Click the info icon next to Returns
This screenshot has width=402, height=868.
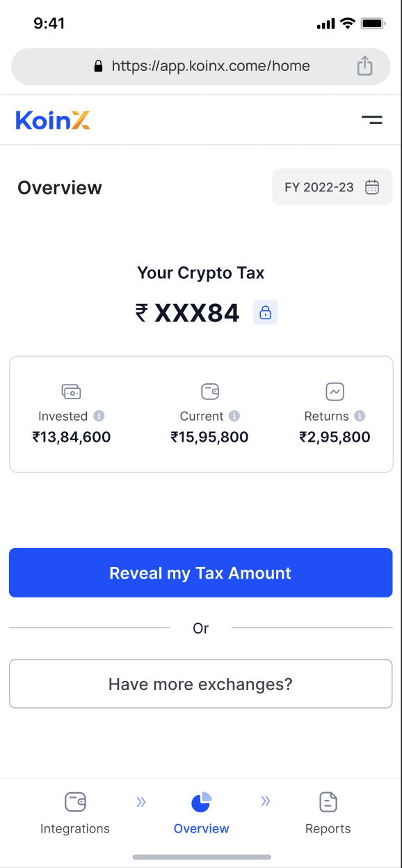[x=360, y=416]
